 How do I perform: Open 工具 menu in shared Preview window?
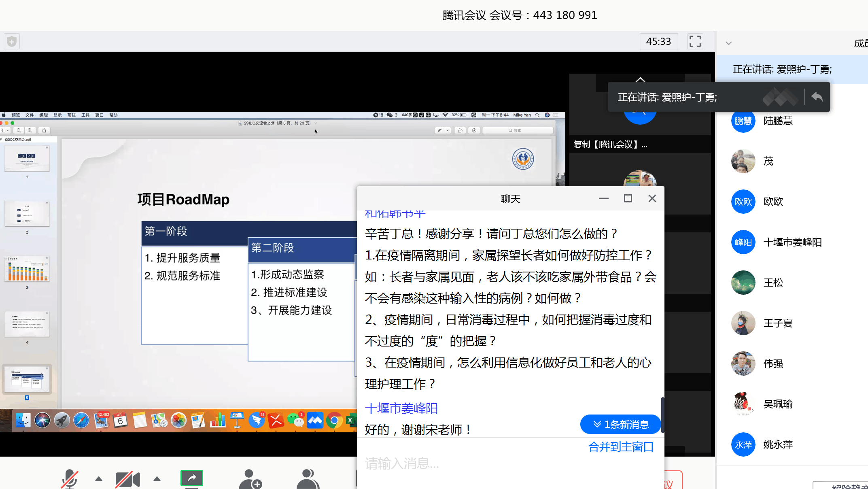pos(85,115)
